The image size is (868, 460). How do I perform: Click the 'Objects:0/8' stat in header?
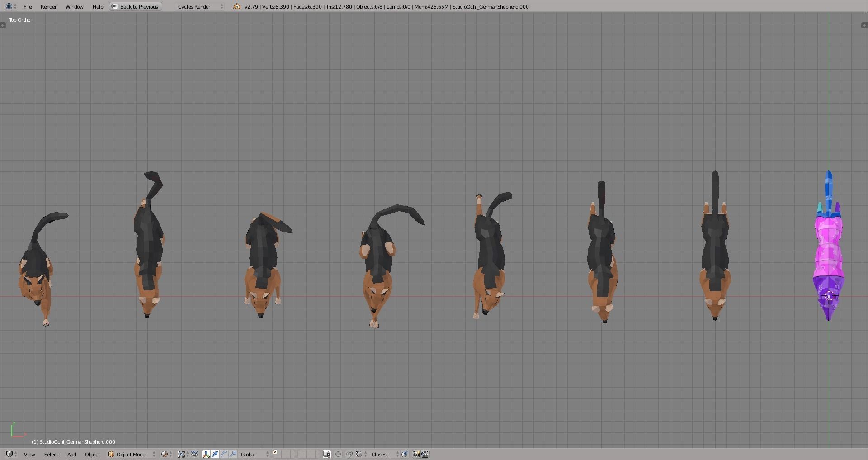click(369, 6)
